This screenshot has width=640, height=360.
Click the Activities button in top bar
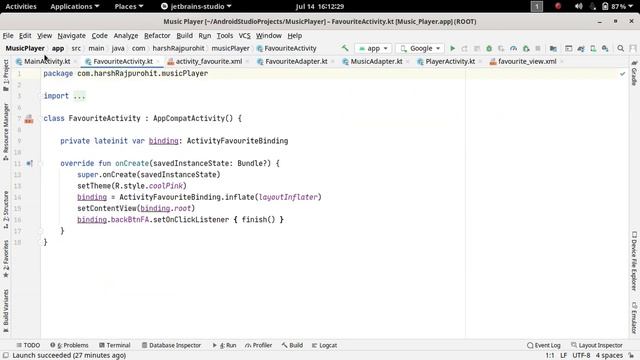point(21,6)
